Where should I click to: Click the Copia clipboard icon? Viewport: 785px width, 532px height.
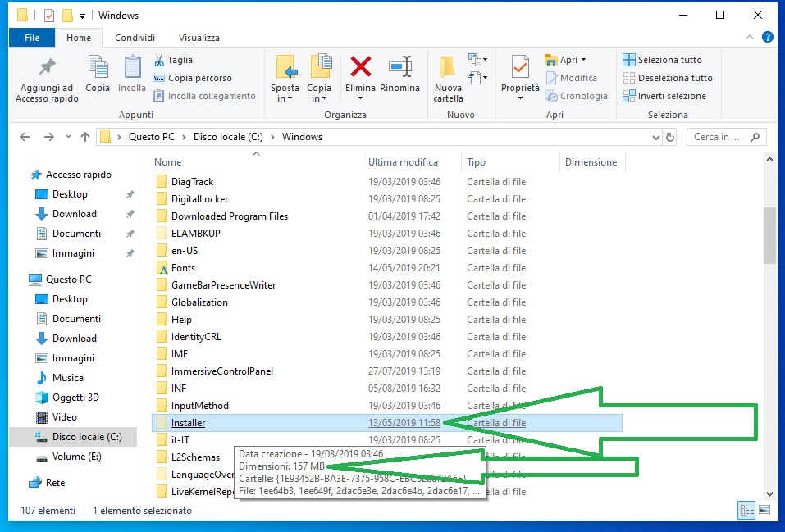point(98,74)
